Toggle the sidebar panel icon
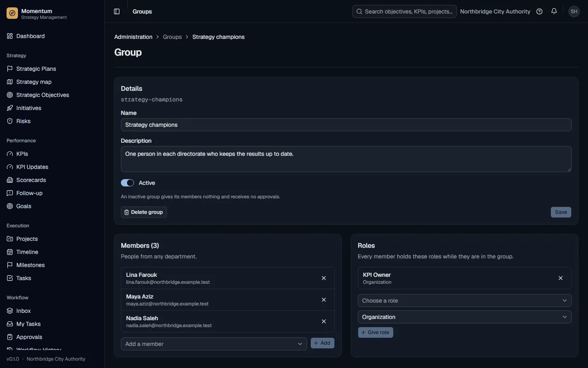The width and height of the screenshot is (588, 368). pos(117,11)
